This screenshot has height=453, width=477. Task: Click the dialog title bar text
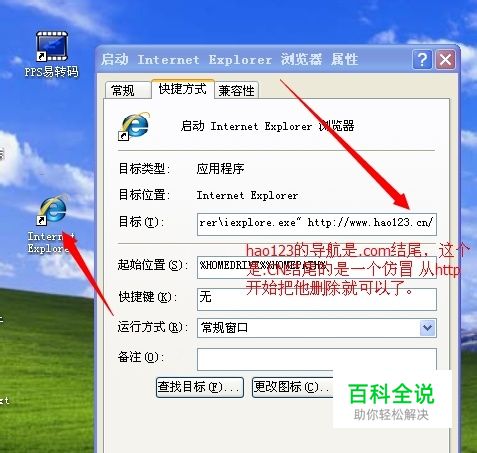click(x=230, y=60)
